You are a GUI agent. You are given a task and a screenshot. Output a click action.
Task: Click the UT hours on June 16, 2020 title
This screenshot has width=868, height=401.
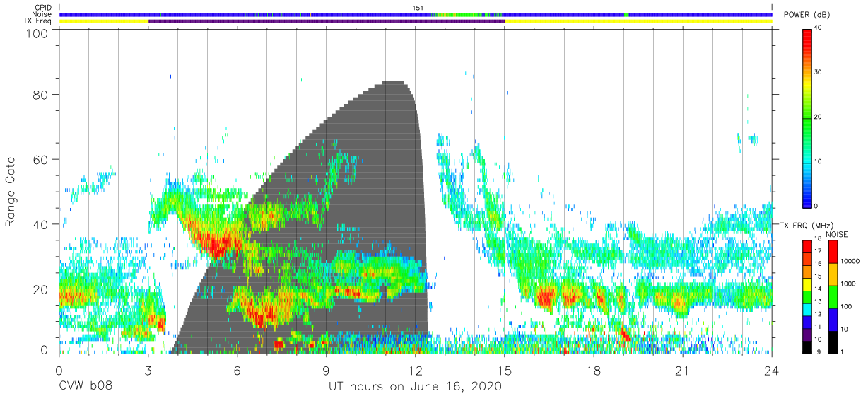point(415,387)
